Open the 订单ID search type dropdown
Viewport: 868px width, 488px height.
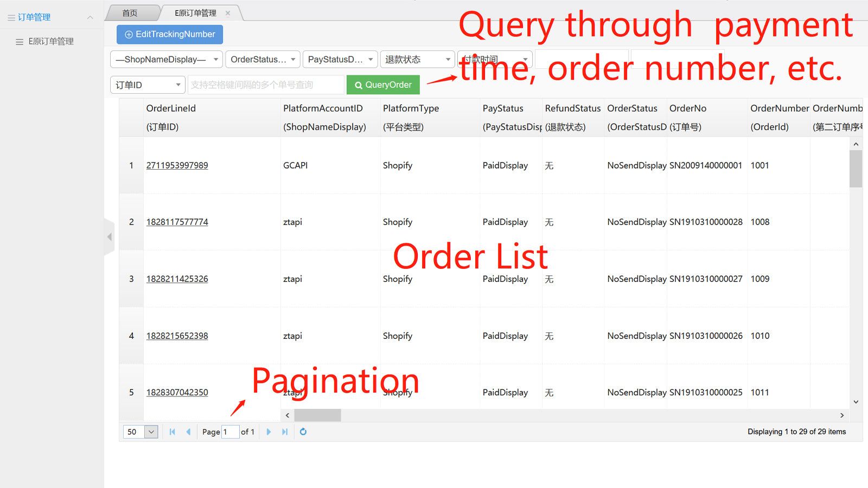148,85
